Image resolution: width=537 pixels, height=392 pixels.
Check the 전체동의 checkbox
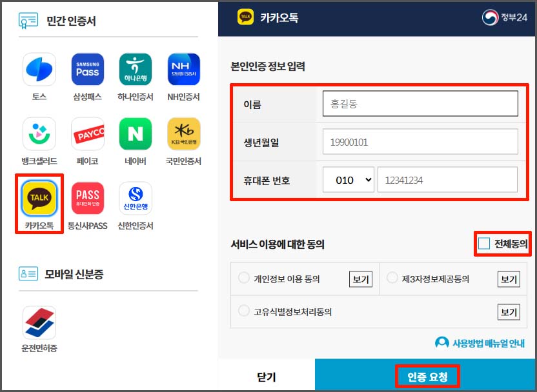pyautogui.click(x=484, y=244)
